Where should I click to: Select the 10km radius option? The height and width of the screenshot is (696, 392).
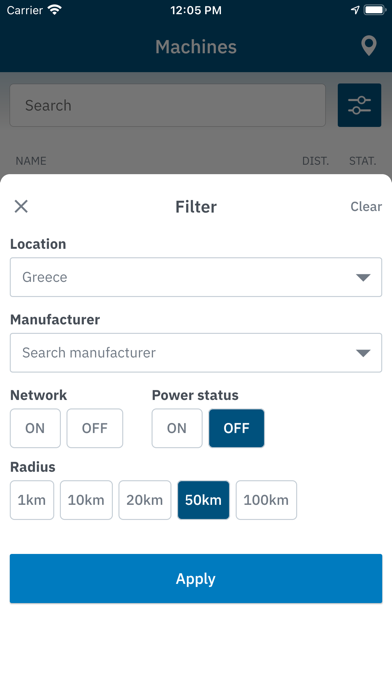86,500
